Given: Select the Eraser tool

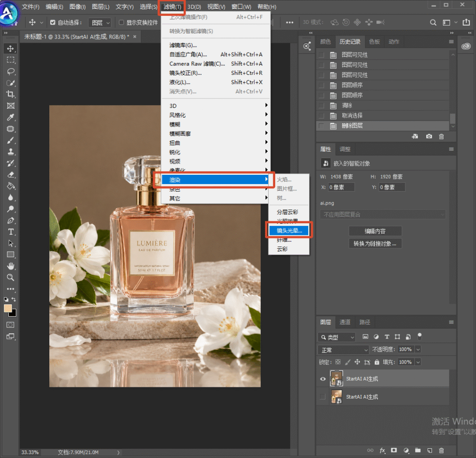Looking at the screenshot, I should click(11, 175).
